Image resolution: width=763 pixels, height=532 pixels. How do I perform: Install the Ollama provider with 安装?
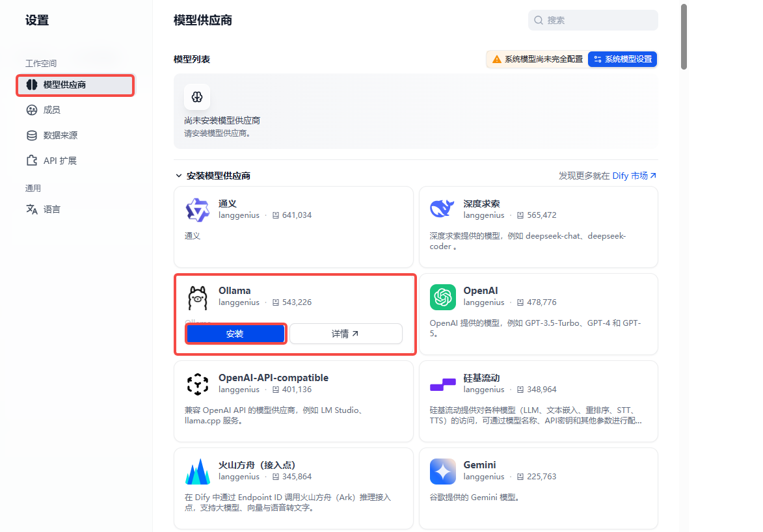coord(235,334)
